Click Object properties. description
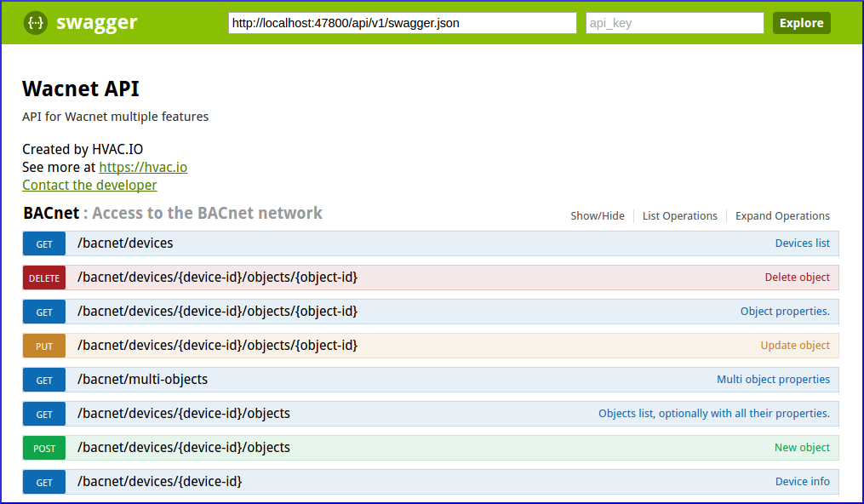Viewport: 864px width, 504px height. 785,312
